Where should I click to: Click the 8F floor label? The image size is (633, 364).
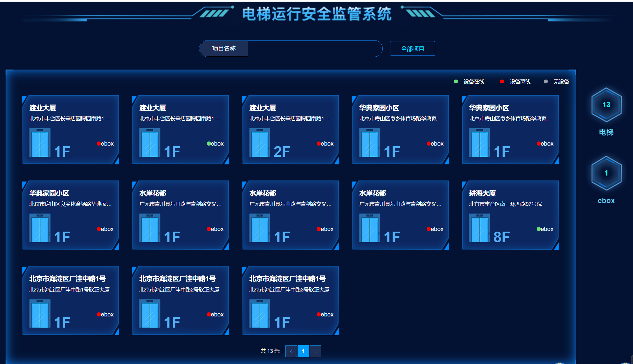[x=502, y=237]
